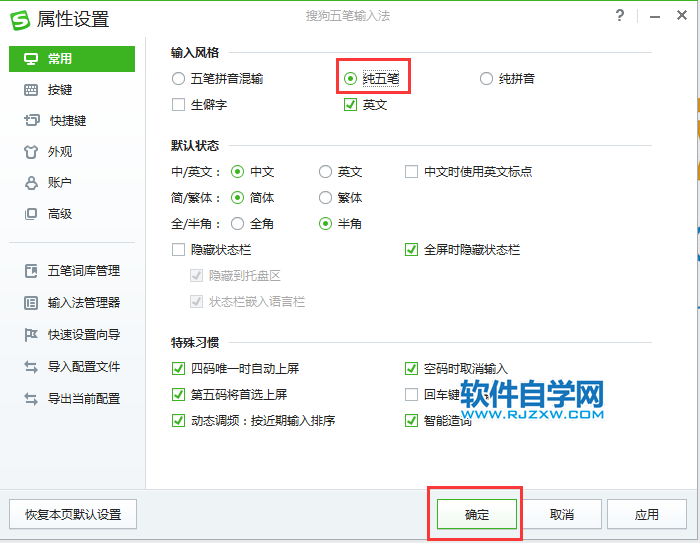The width and height of the screenshot is (700, 543).
Task: Click the list icon beside 输入法管理器
Action: point(31,303)
